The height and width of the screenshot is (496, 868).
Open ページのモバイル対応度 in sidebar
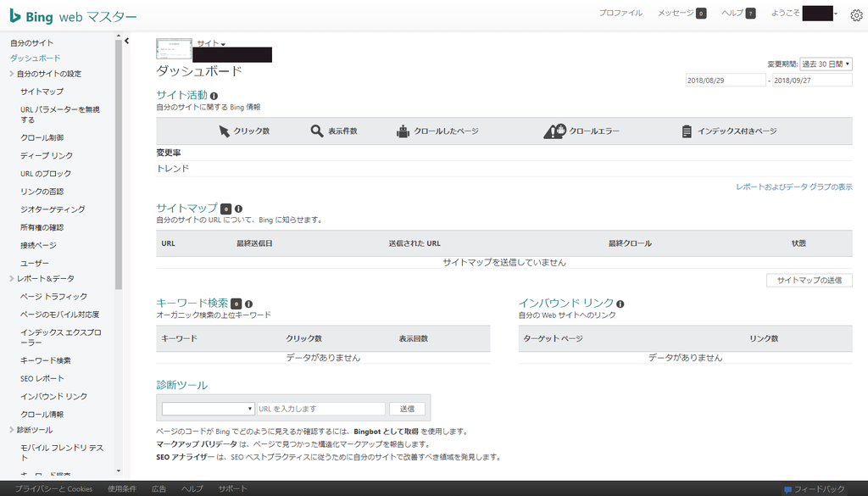coord(60,315)
